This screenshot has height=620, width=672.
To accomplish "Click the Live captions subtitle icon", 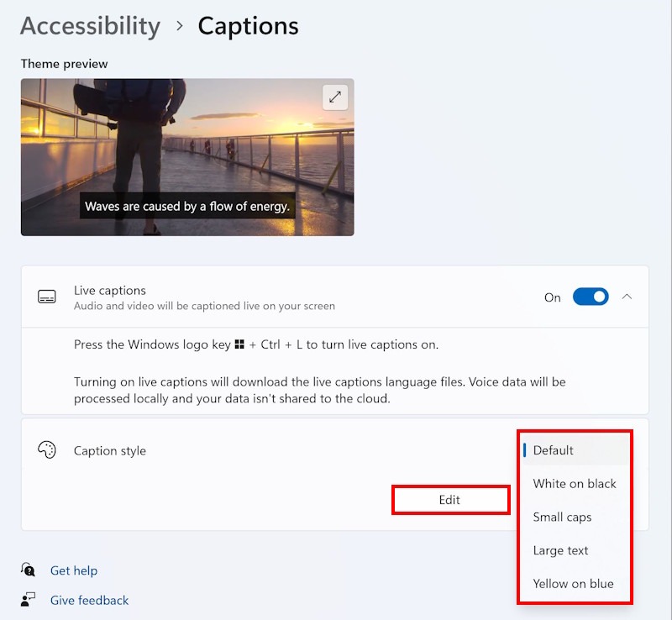I will pyautogui.click(x=47, y=297).
